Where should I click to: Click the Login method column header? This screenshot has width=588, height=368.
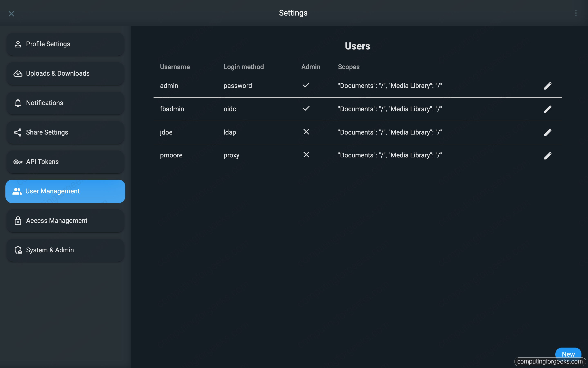click(243, 67)
